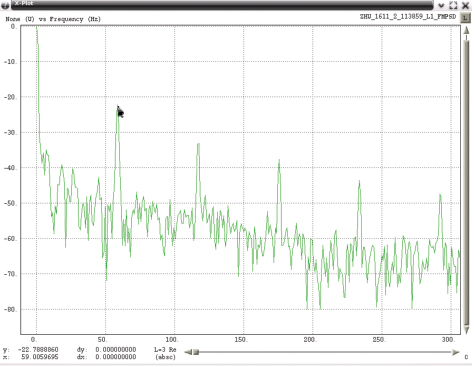The image size is (475, 367).
Task: Click the L=3 Re (absc) mode label
Action: click(x=165, y=353)
